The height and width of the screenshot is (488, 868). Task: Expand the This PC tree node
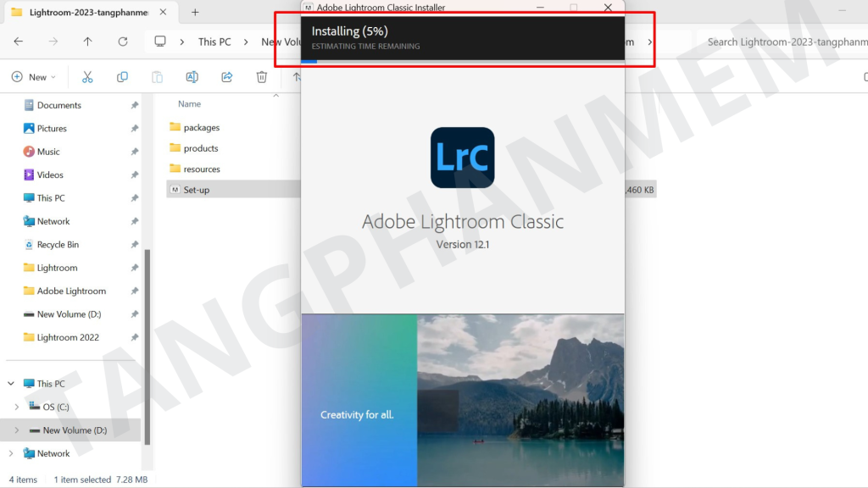click(11, 384)
